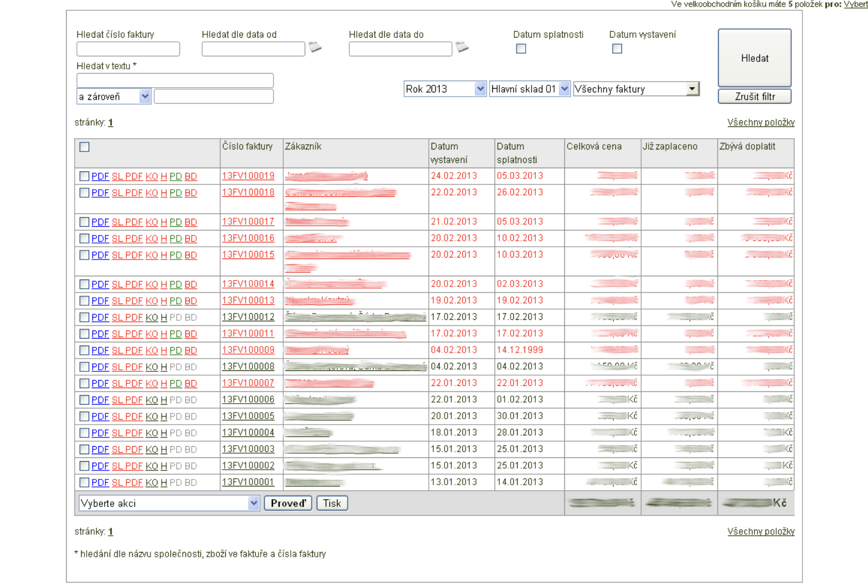Expand the Rok 2013 year dropdown
868x588 pixels.
pyautogui.click(x=445, y=89)
